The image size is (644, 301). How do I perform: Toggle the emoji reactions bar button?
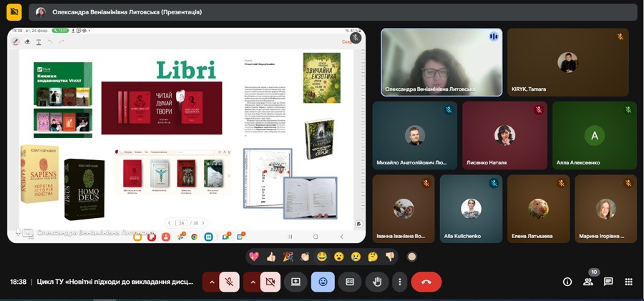pos(323,282)
